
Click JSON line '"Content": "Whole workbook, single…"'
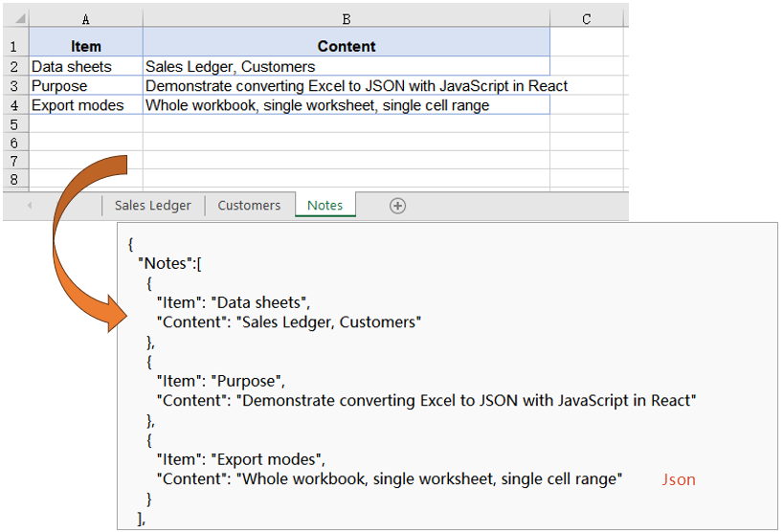coord(390,478)
